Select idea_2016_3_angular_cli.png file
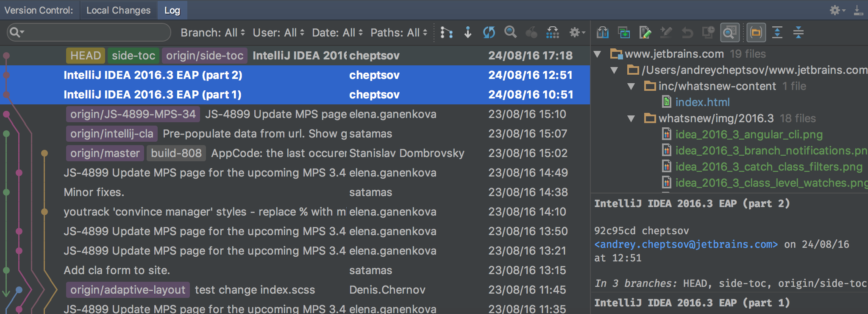The image size is (868, 314). coord(749,135)
